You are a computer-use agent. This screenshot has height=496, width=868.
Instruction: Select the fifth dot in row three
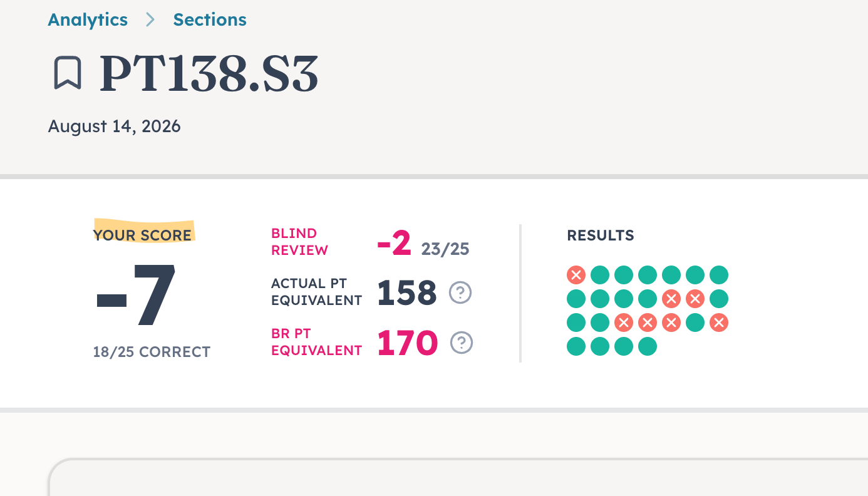coord(671,323)
